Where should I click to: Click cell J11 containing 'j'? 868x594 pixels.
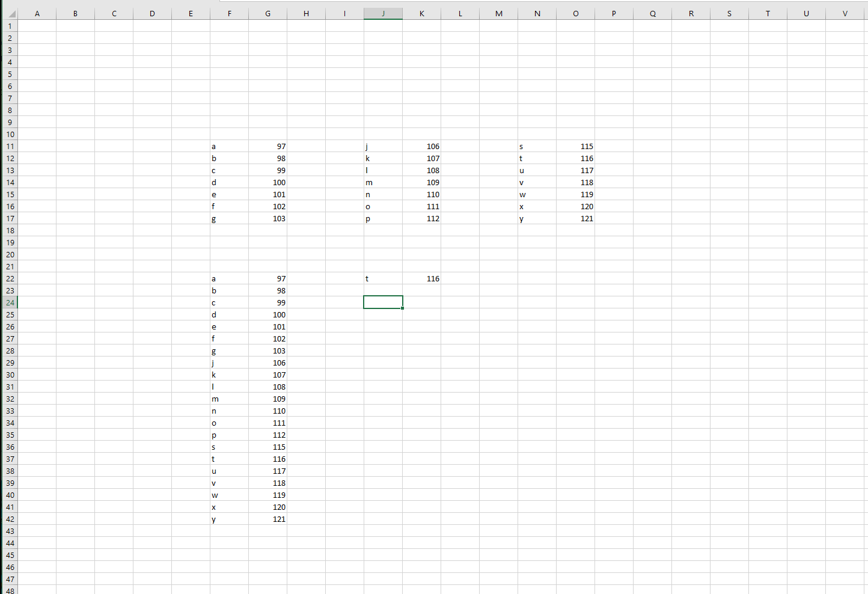384,146
